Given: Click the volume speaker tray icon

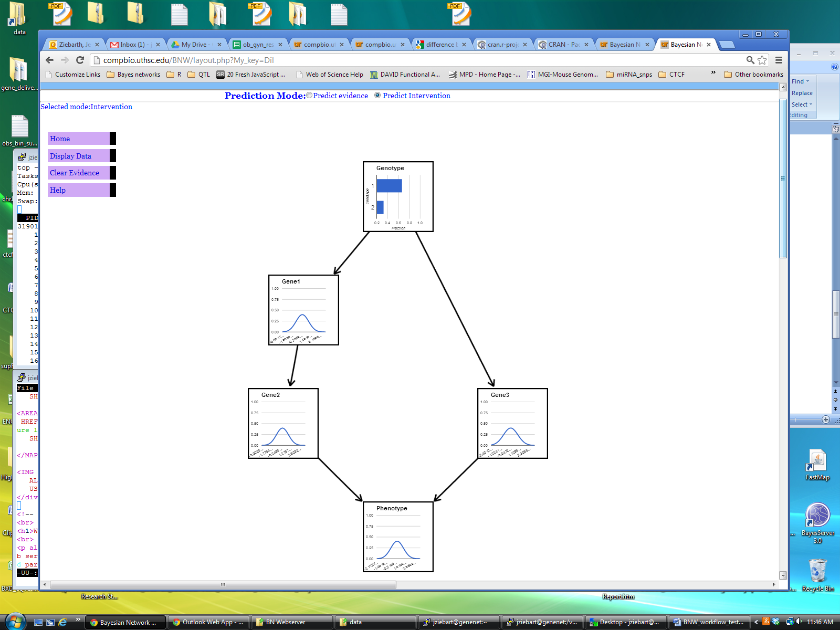Looking at the screenshot, I should click(799, 622).
